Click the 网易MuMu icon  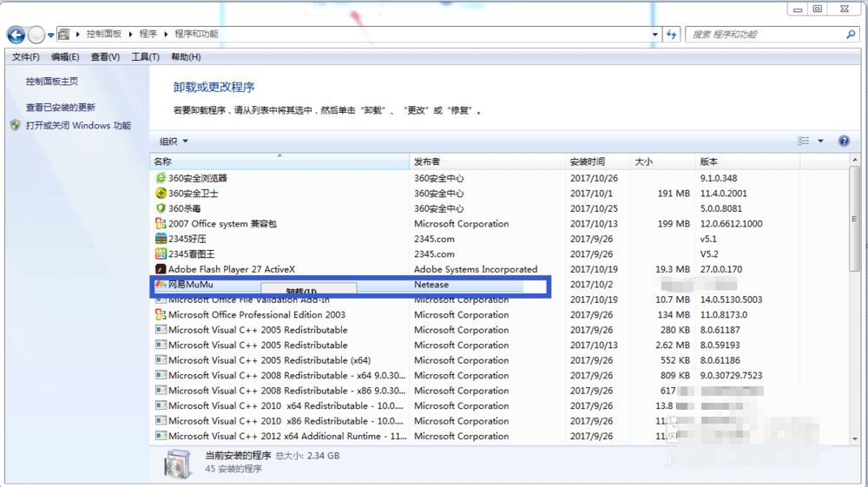tap(161, 285)
